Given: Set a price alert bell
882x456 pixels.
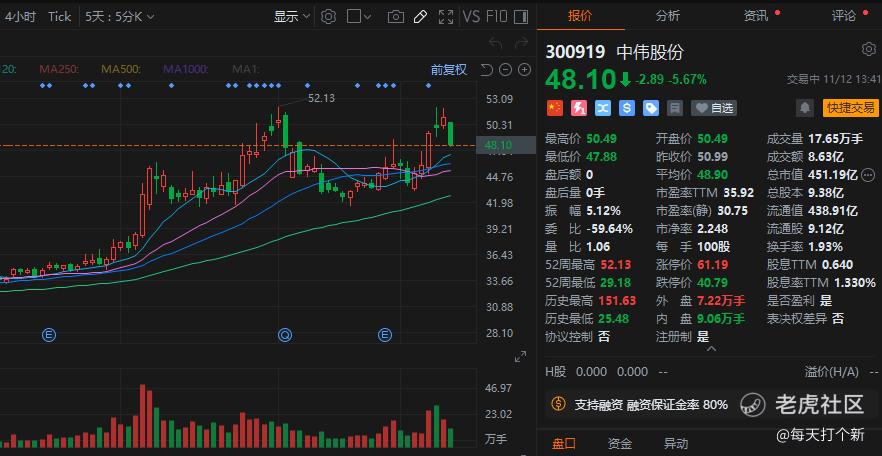Looking at the screenshot, I should (x=805, y=108).
